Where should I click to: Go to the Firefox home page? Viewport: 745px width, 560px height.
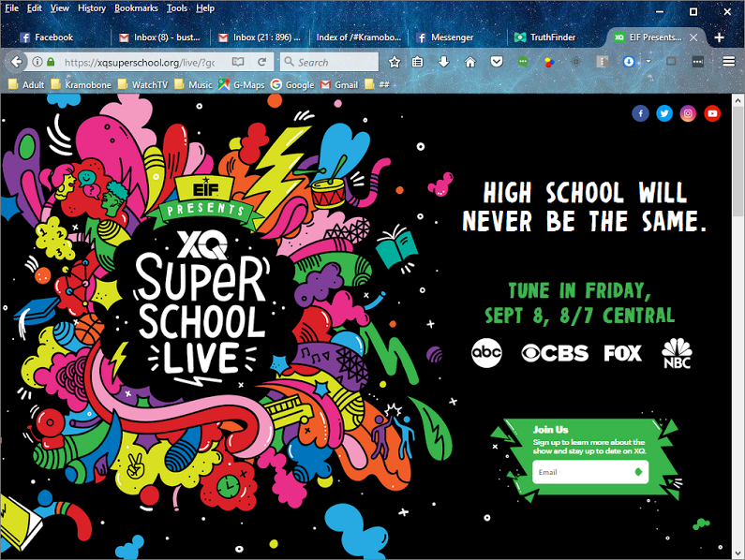pos(469,62)
